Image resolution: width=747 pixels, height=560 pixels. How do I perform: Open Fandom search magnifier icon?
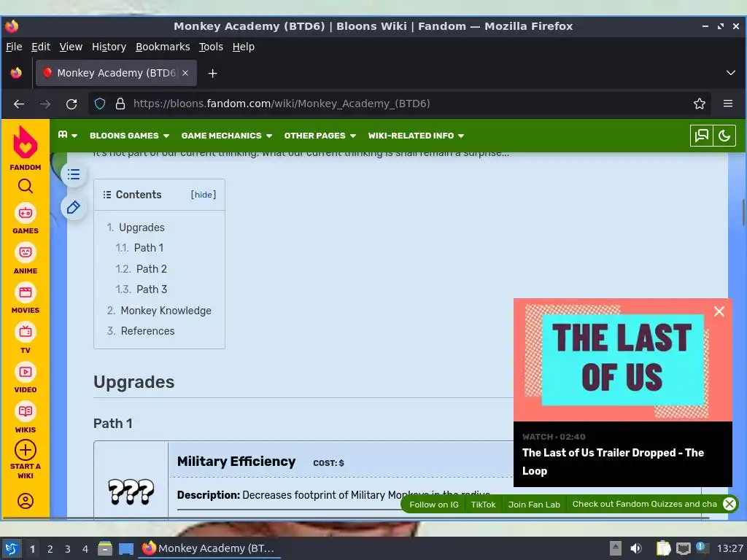click(26, 186)
